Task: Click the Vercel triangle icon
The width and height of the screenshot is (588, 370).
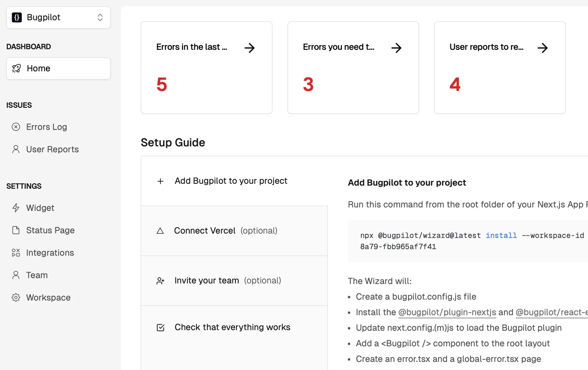Action: 160,231
